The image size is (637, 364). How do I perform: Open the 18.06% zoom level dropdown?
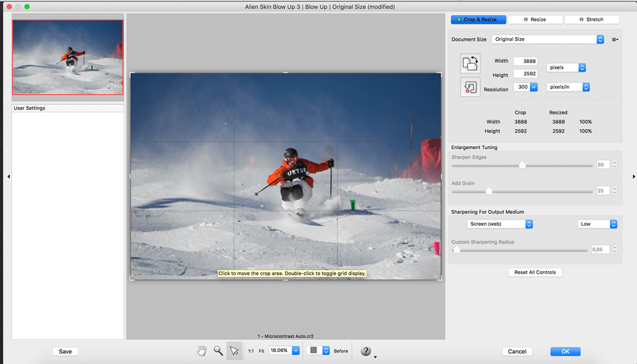(x=296, y=351)
